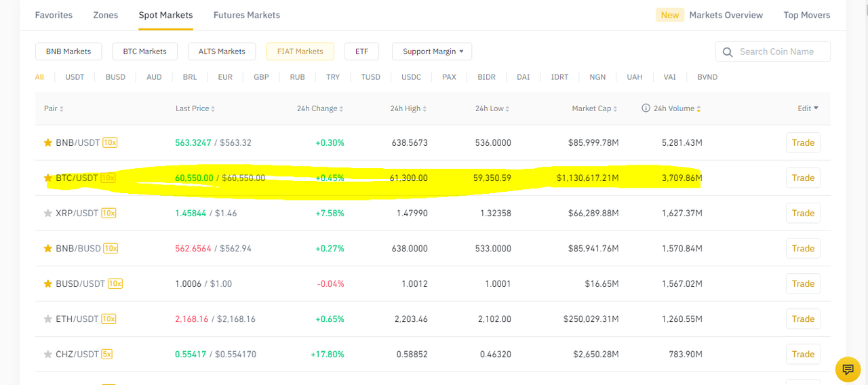This screenshot has width=868, height=385.
Task: Click the 5x margin badge on CHZ/USDT
Action: pos(107,354)
